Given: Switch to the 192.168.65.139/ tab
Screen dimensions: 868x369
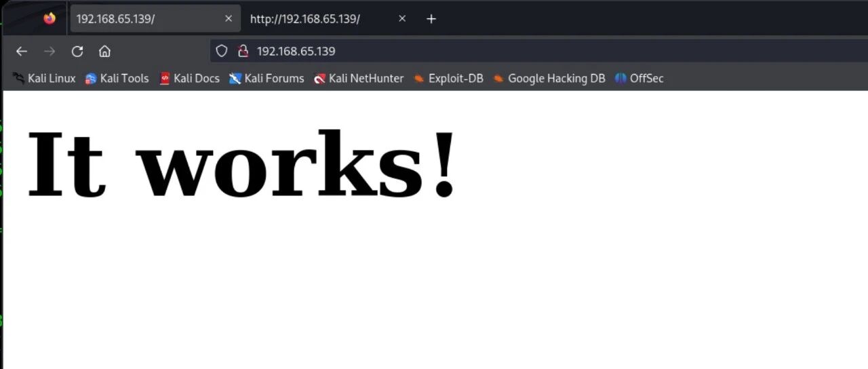Looking at the screenshot, I should [x=155, y=19].
